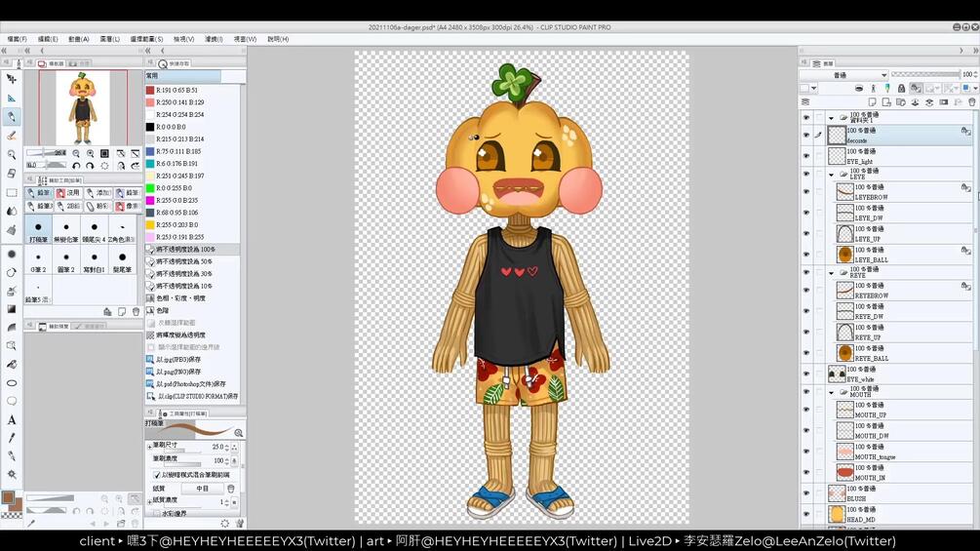
Task: Open the 紙質 paper texture dropdown
Action: (x=203, y=489)
